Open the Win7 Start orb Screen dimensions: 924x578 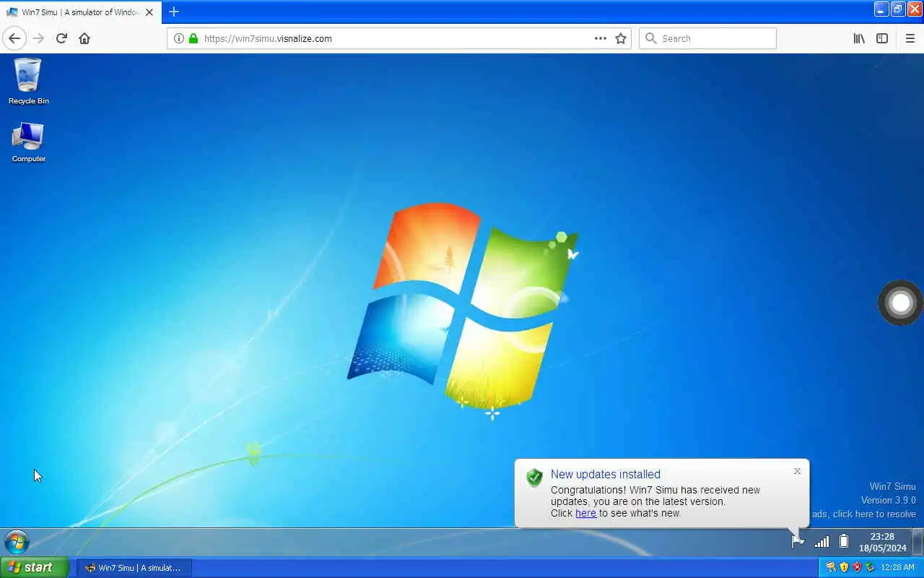[17, 542]
